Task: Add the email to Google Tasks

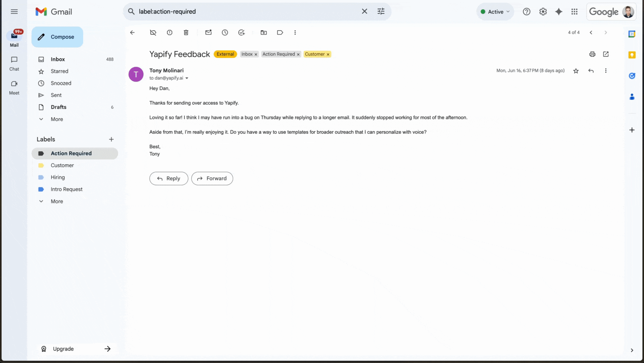Action: click(241, 32)
